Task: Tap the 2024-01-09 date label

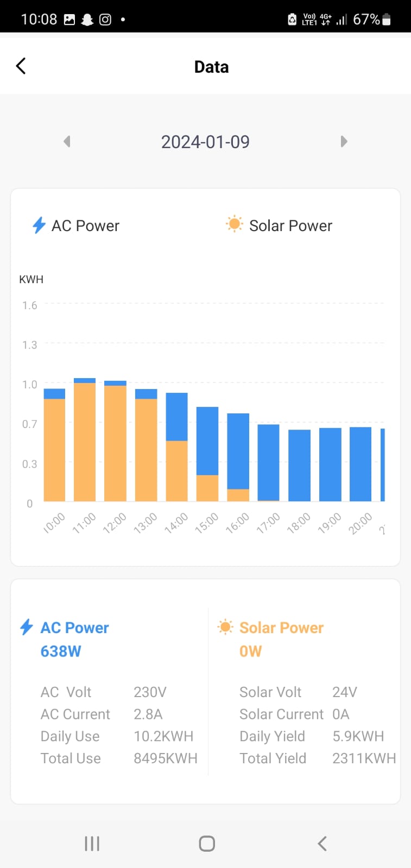Action: (205, 142)
